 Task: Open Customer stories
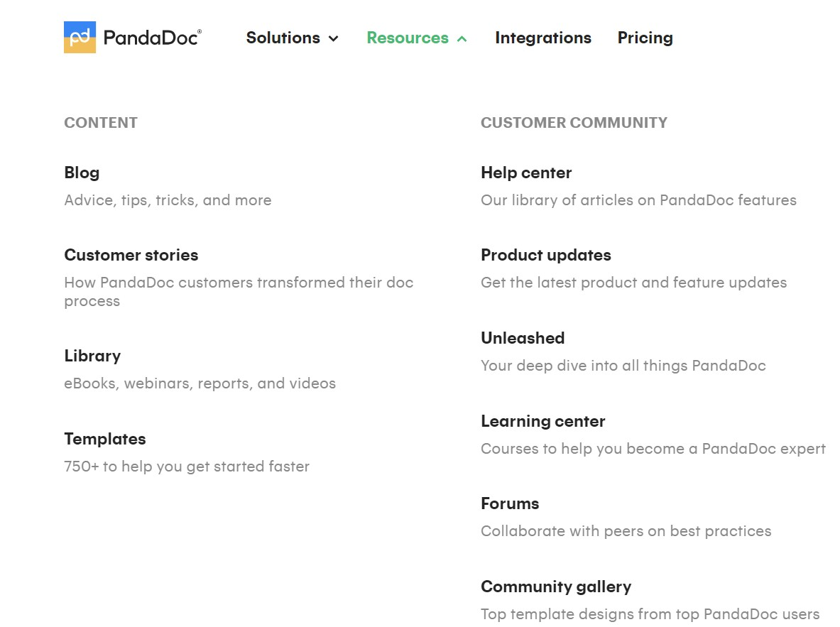point(131,255)
